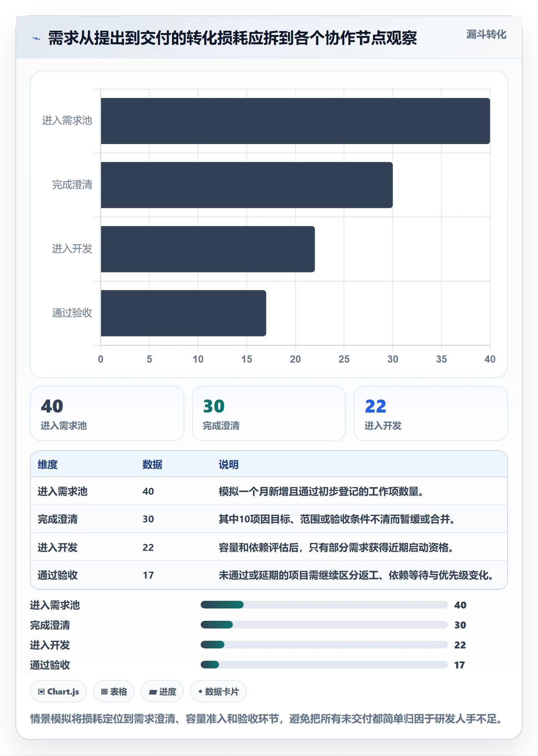Click the 说明 column header
This screenshot has width=538, height=756.
(x=229, y=464)
